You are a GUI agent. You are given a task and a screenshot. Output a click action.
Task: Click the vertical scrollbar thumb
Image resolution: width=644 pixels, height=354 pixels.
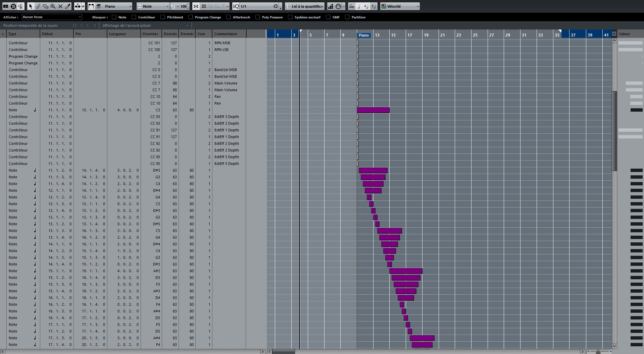614,131
